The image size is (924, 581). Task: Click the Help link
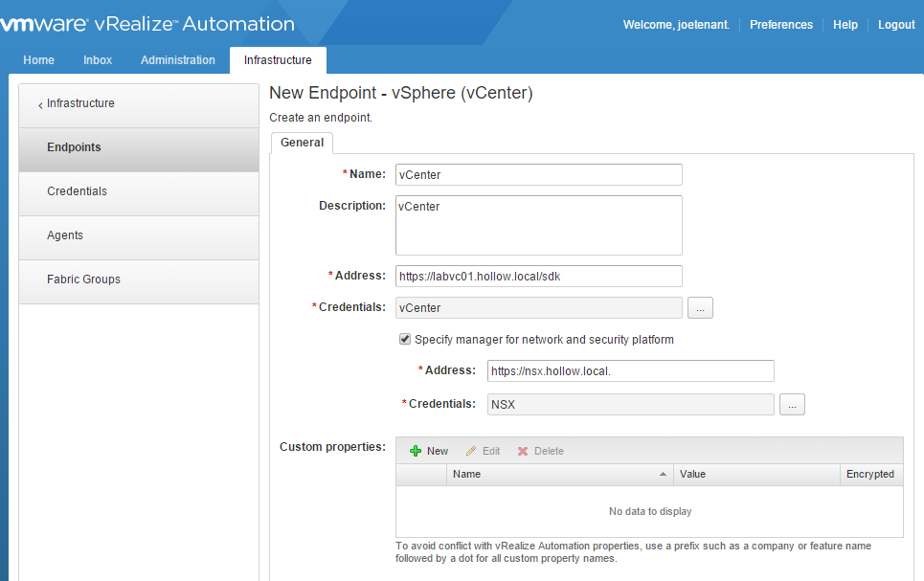tap(845, 25)
